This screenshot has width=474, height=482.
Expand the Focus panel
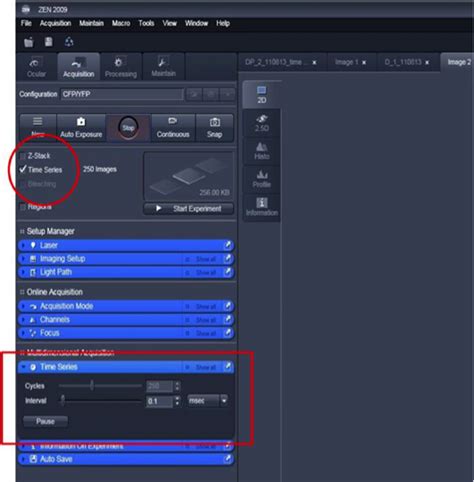pos(23,333)
